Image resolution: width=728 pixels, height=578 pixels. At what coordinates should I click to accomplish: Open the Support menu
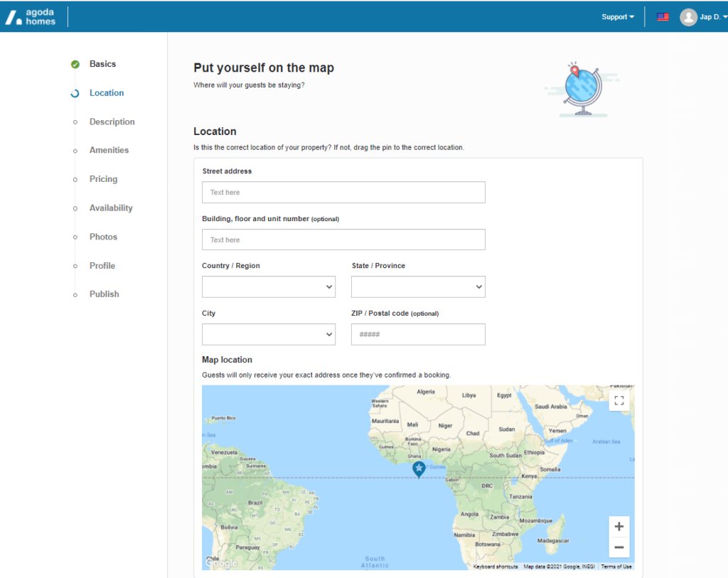[x=616, y=16]
